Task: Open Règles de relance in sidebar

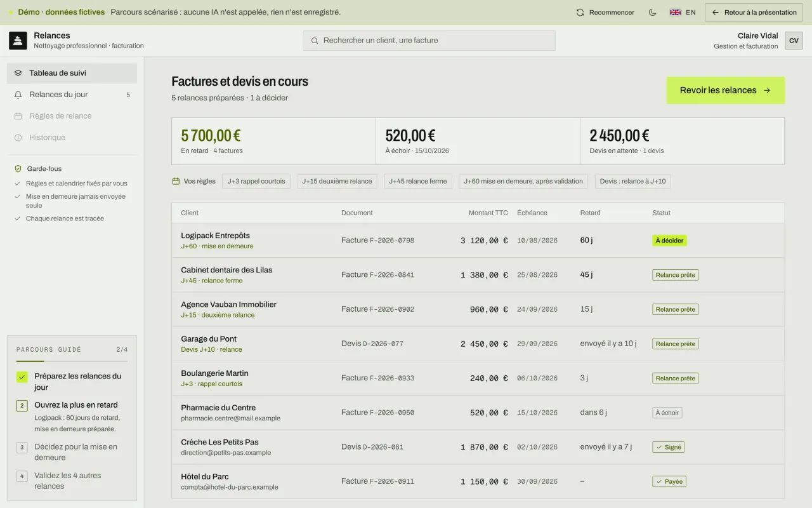Action: pyautogui.click(x=72, y=116)
